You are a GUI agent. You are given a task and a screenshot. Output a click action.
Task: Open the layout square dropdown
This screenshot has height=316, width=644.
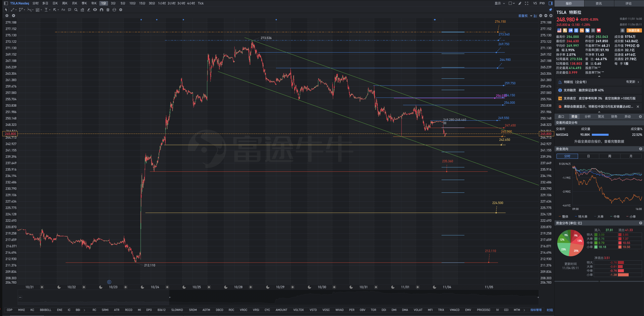click(512, 3)
